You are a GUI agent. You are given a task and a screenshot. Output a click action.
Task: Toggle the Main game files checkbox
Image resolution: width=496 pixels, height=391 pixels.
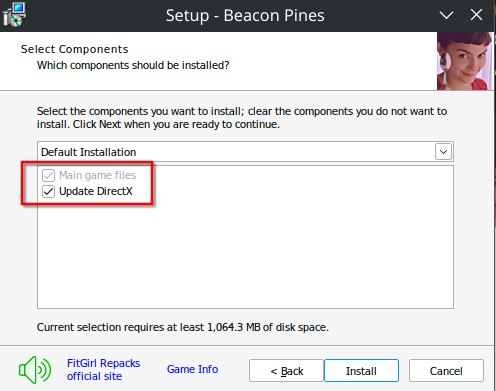click(x=48, y=175)
